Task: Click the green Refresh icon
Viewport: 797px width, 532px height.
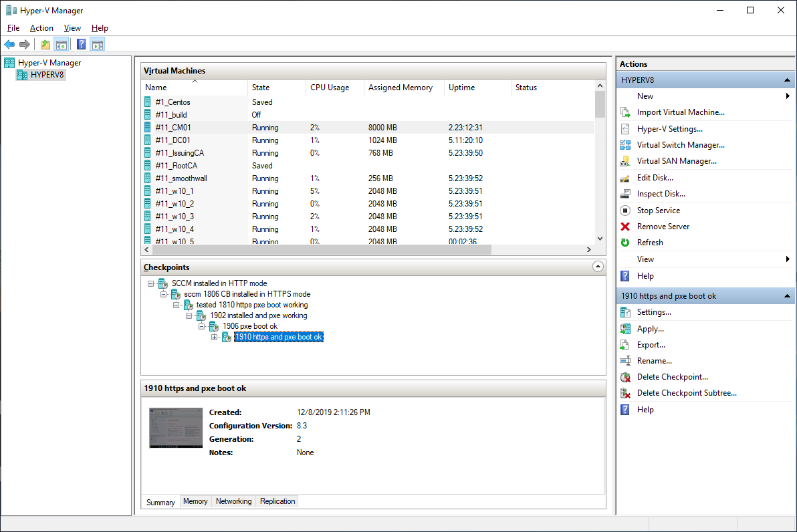Action: tap(625, 243)
